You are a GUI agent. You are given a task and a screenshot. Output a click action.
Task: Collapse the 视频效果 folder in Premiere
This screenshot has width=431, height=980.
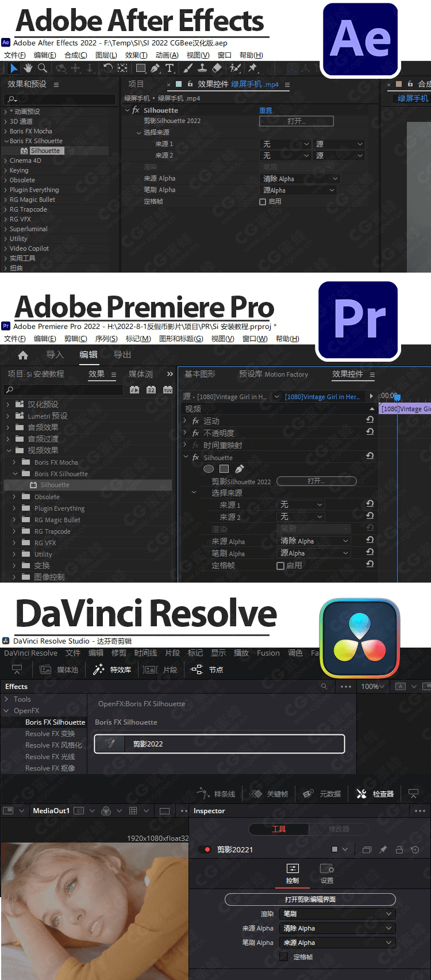[x=7, y=450]
